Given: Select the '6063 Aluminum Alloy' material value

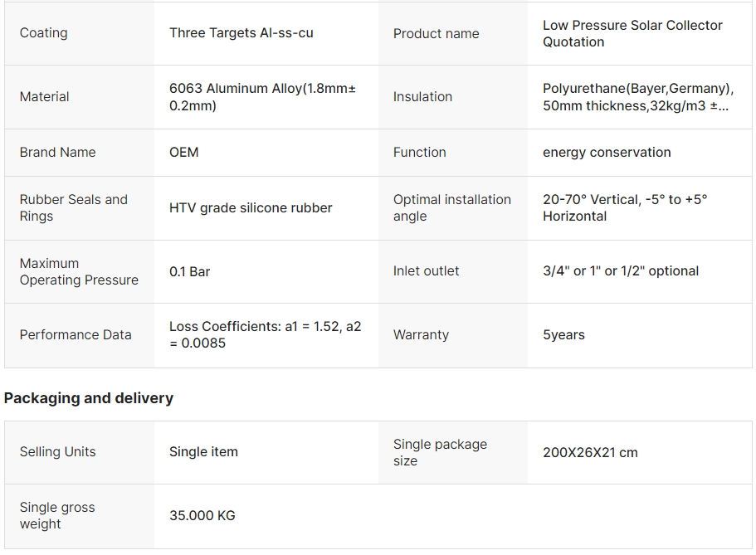Looking at the screenshot, I should click(x=262, y=97).
